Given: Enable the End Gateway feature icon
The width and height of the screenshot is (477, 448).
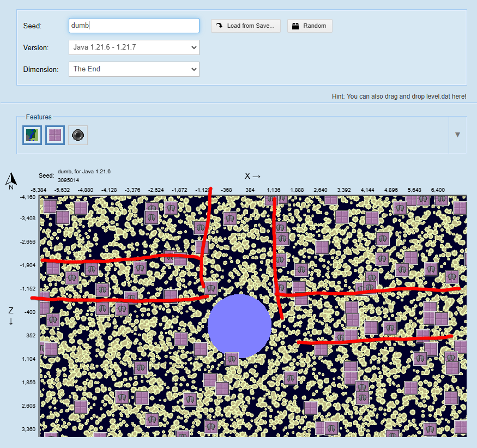Looking at the screenshot, I should 78,135.
